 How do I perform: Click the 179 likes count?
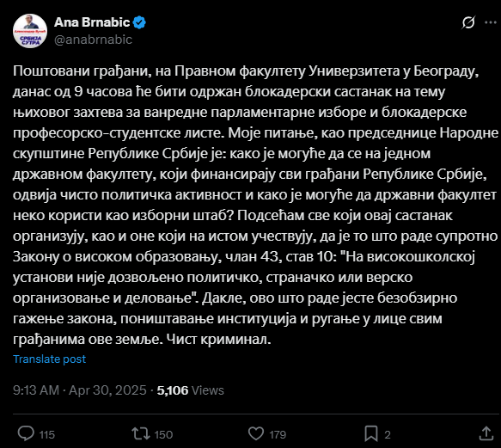[x=278, y=434]
